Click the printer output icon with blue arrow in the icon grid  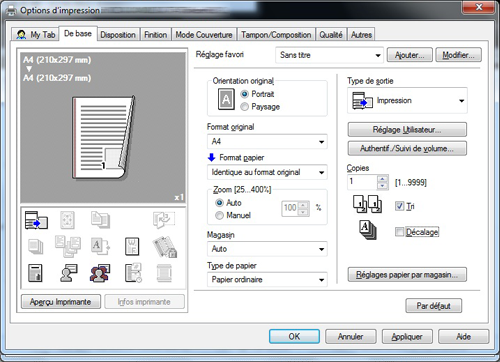[x=36, y=221]
